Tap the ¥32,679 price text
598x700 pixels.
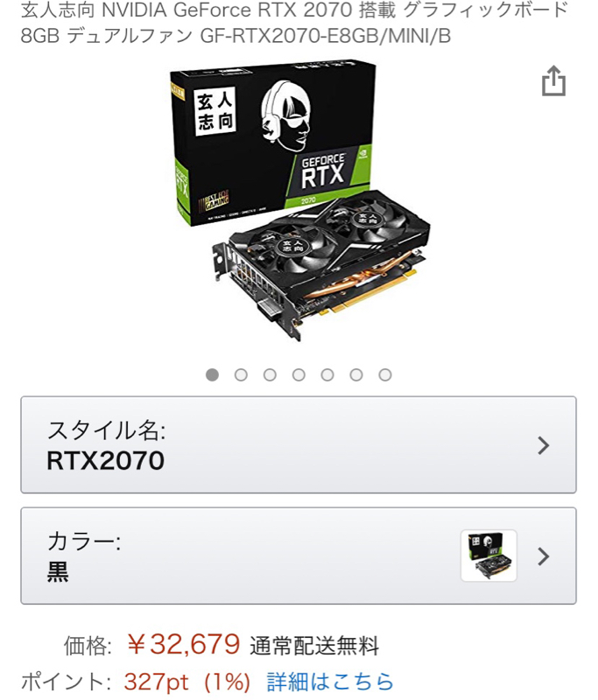pos(184,644)
